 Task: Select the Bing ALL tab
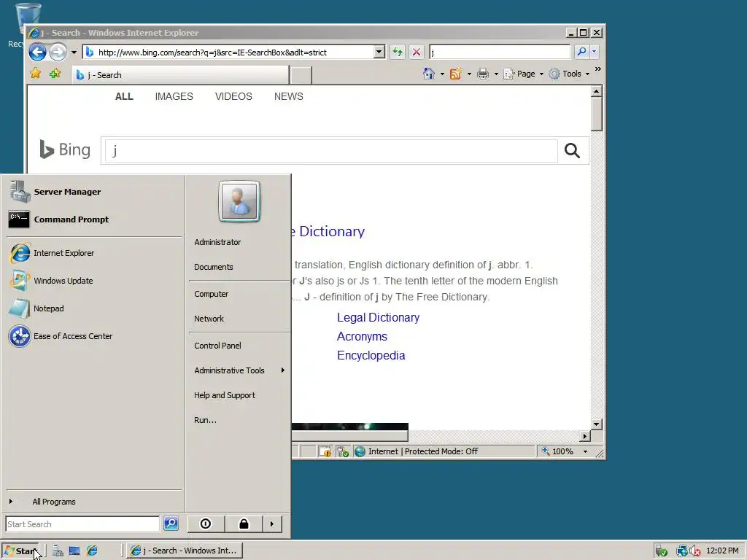tap(124, 96)
